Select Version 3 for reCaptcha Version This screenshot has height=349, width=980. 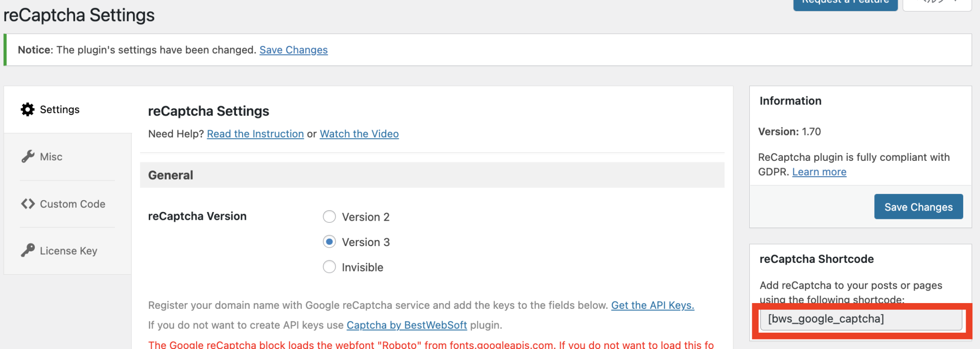coord(329,242)
